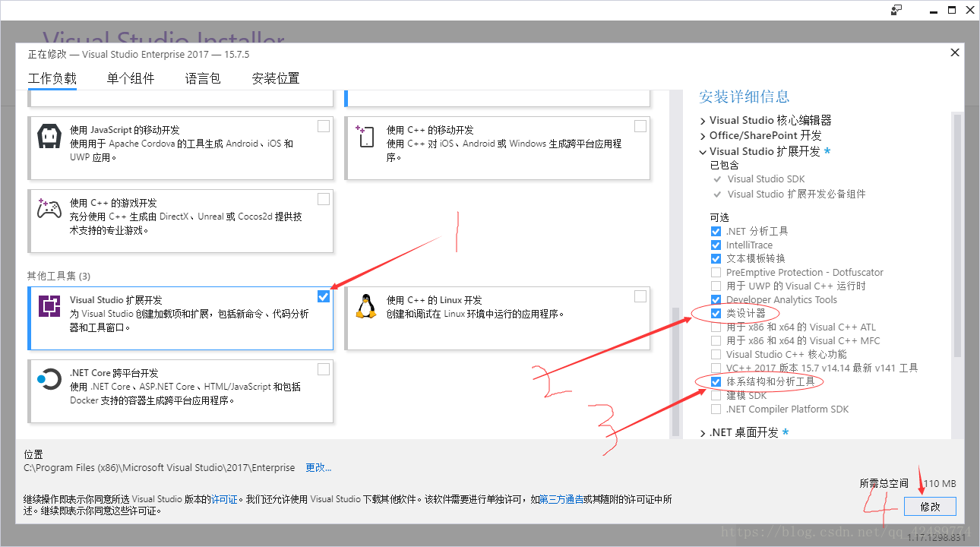Click 更改... install location link

(x=318, y=467)
